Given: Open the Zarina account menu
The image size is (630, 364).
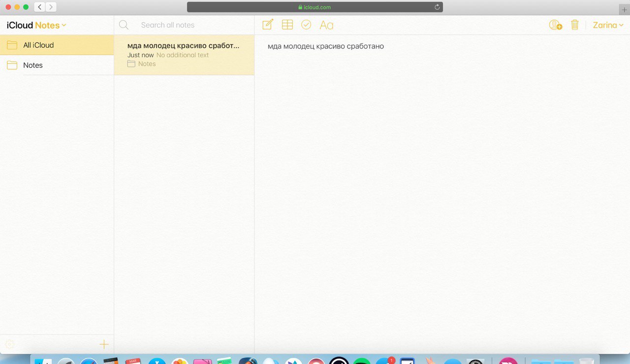Looking at the screenshot, I should (x=608, y=25).
